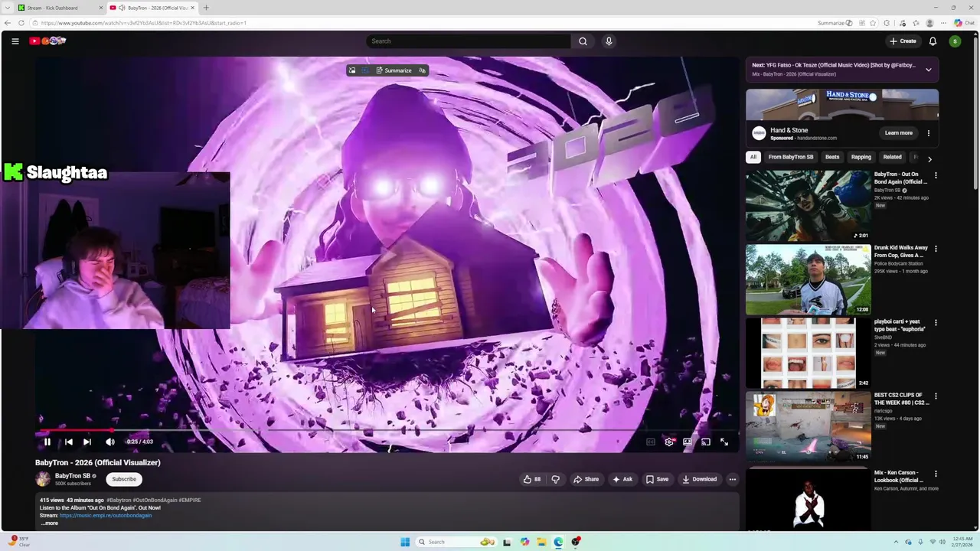
Task: Open the music.empi.re stream link
Action: [106, 515]
